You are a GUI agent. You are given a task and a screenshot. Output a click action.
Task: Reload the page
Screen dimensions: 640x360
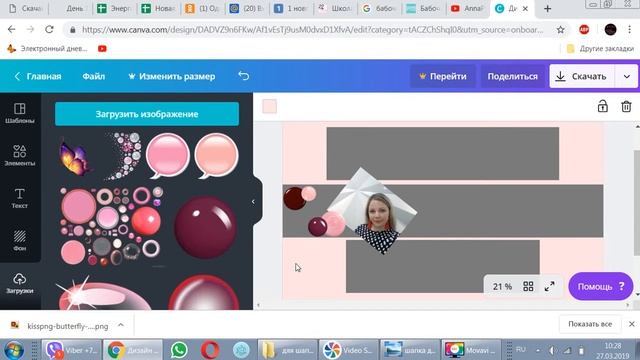point(49,29)
